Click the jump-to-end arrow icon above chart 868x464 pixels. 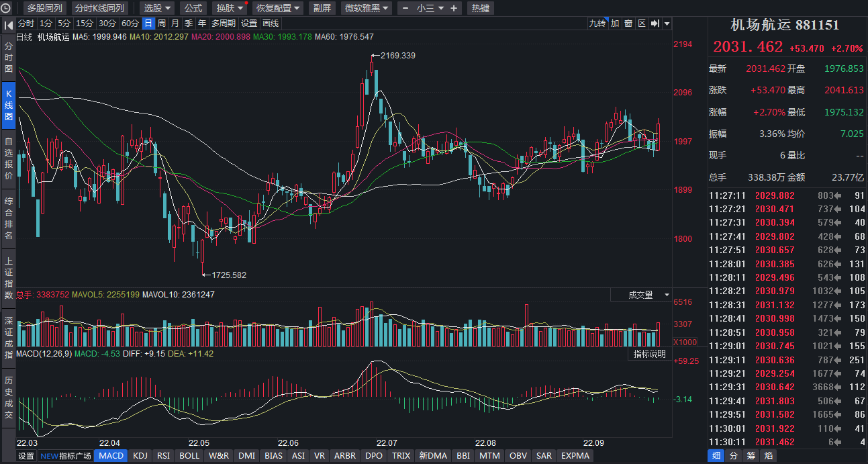tap(655, 24)
